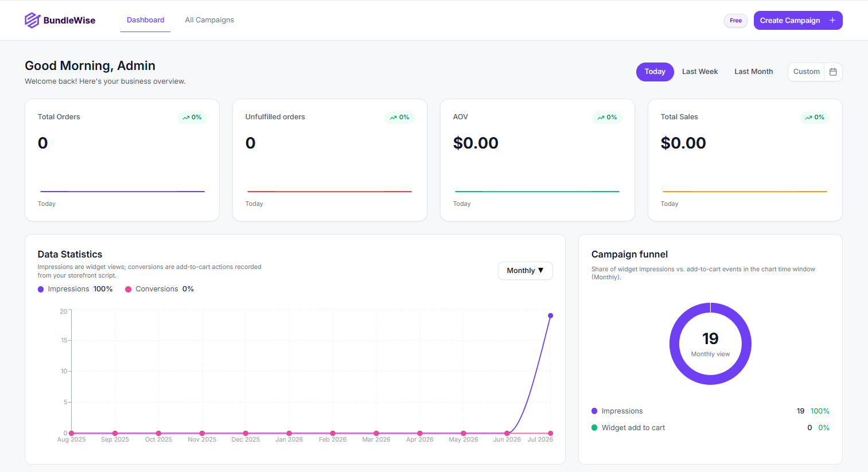
Task: Click the Good Morning, Admin greeting
Action: pos(90,66)
